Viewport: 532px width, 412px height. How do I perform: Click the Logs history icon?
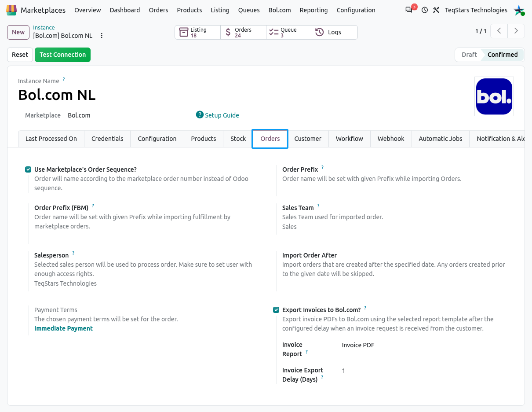pyautogui.click(x=320, y=32)
